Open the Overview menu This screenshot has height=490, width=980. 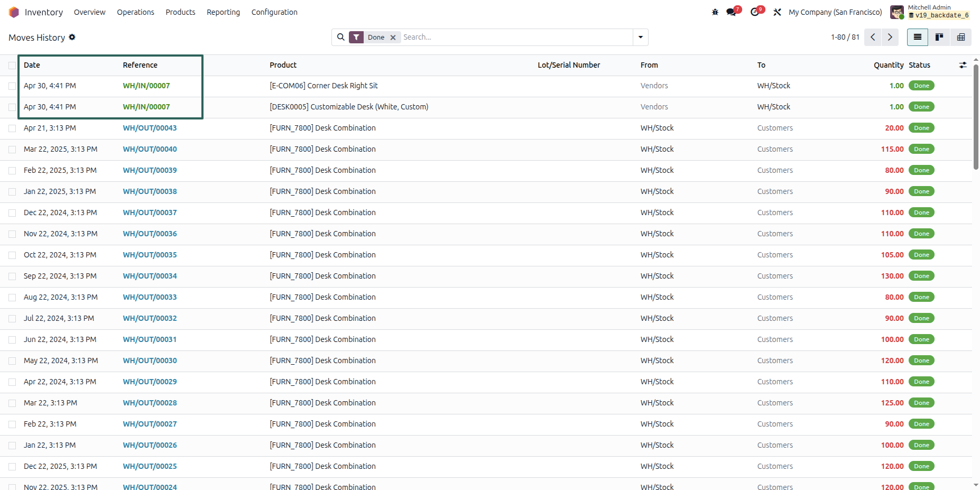[x=90, y=12]
